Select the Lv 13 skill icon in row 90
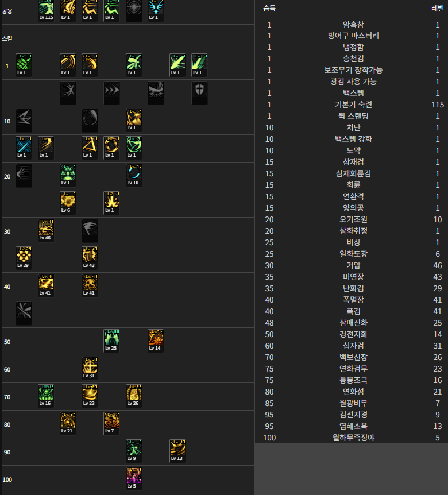The width and height of the screenshot is (448, 495). pos(177,451)
